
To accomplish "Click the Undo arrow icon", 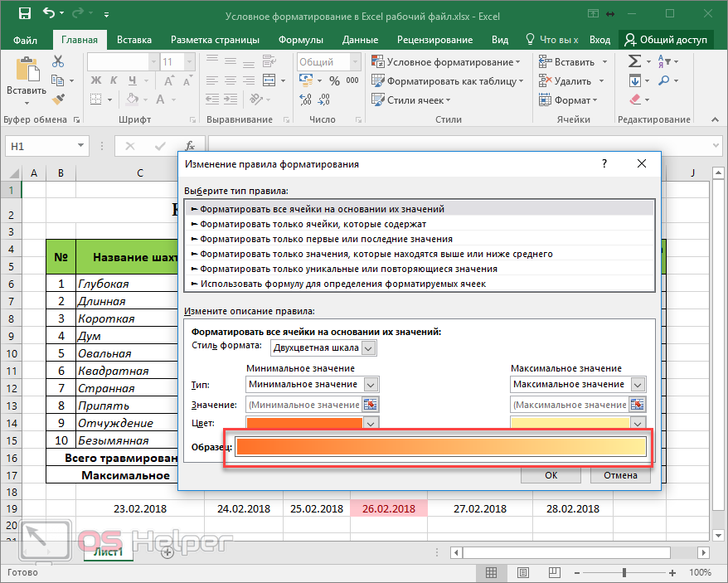I will pos(50,14).
